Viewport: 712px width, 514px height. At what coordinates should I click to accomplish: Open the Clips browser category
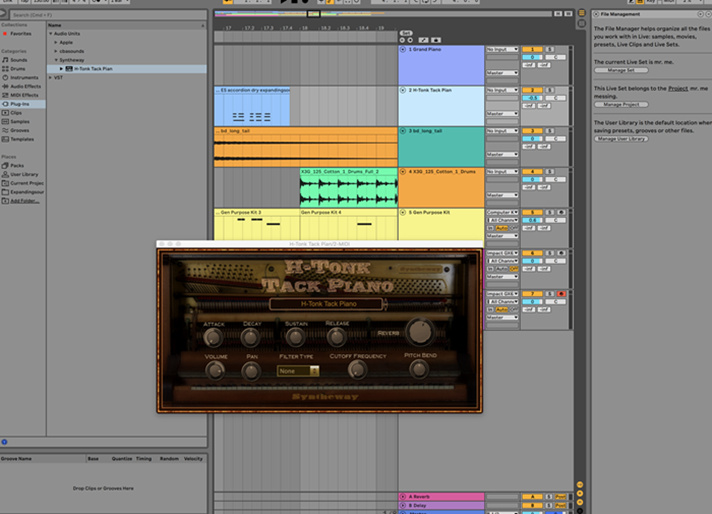[16, 113]
